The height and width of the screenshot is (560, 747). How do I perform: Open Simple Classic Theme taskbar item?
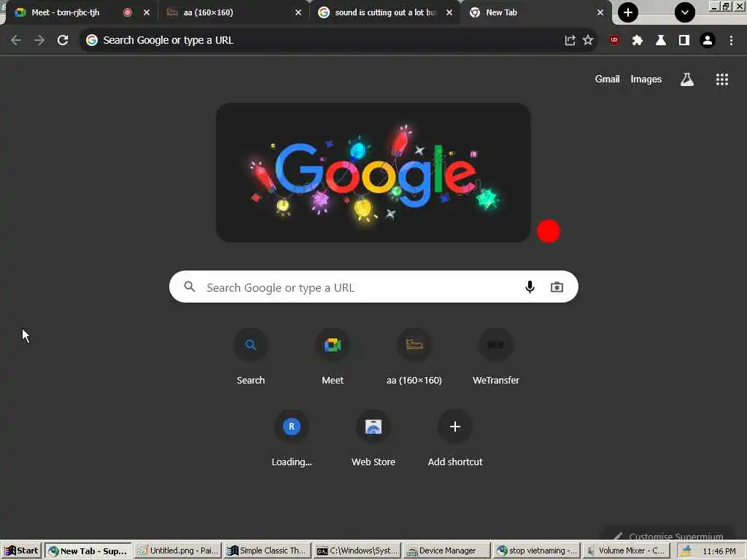pyautogui.click(x=266, y=551)
